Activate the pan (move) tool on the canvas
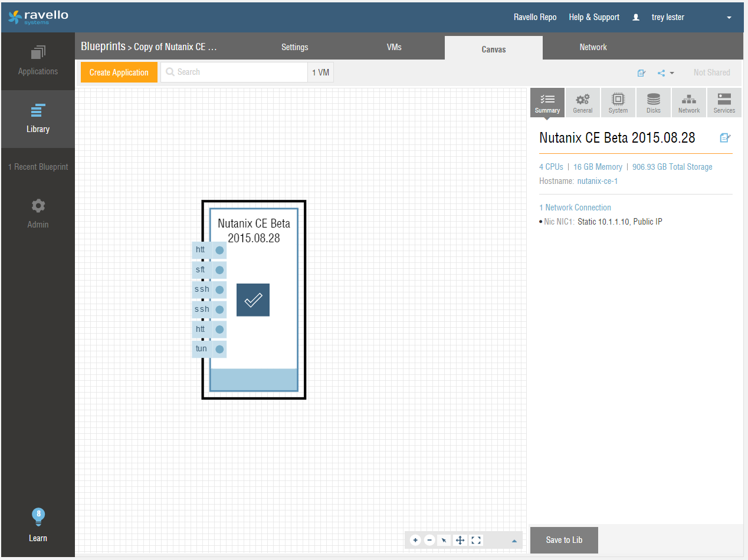The width and height of the screenshot is (748, 560). (x=460, y=540)
